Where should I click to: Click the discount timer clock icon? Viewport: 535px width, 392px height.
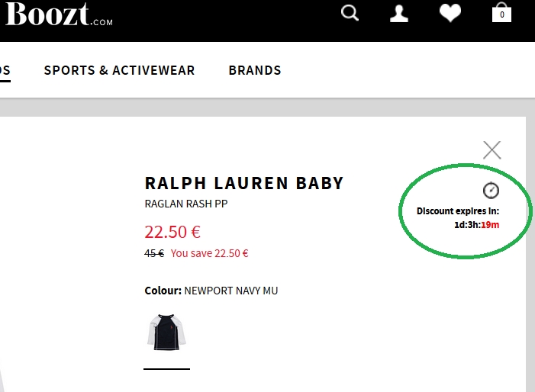pos(491,190)
